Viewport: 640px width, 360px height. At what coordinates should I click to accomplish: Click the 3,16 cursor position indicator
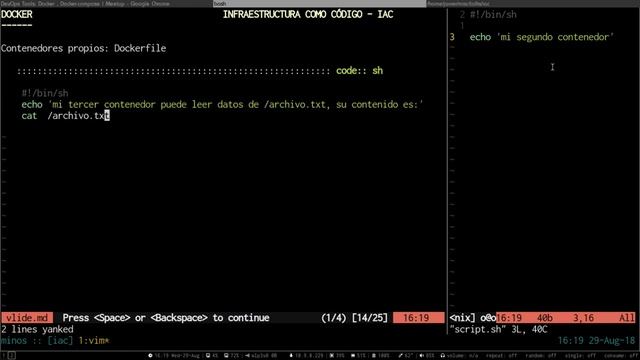[x=583, y=318]
